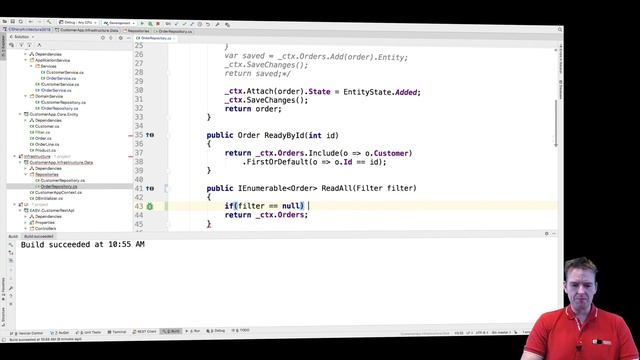Open the Unit Tests tool window tab
This screenshot has height=360, width=640.
(89, 333)
